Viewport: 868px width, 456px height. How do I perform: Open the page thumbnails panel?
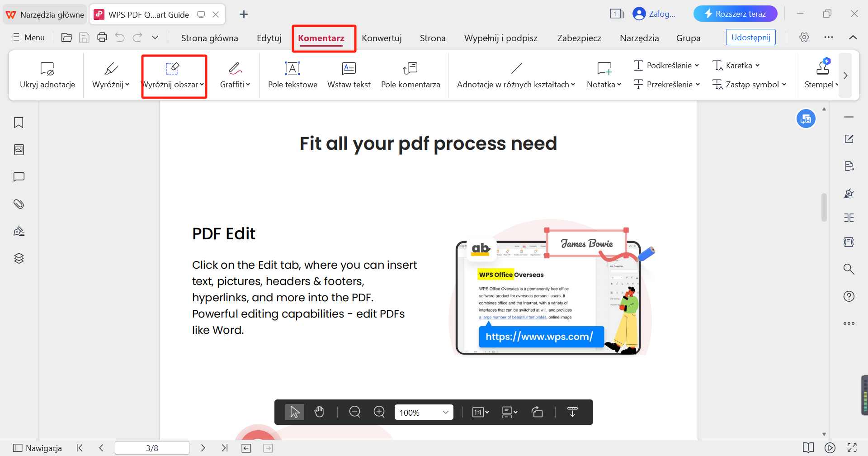[19, 150]
